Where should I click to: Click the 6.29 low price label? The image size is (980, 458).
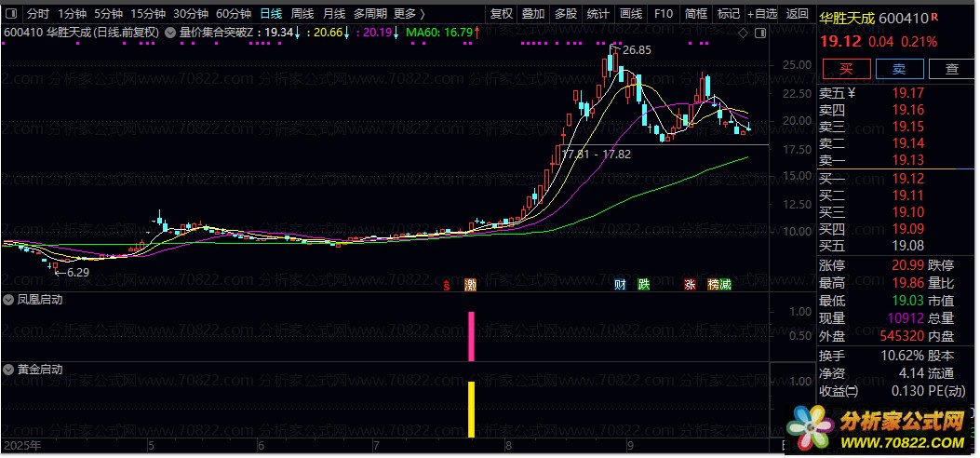click(78, 273)
